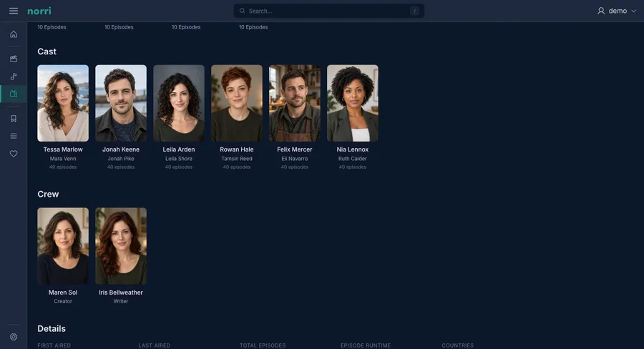Screen dimensions: 644x349
Task: Click character name Leila Shore
Action: tap(179, 159)
